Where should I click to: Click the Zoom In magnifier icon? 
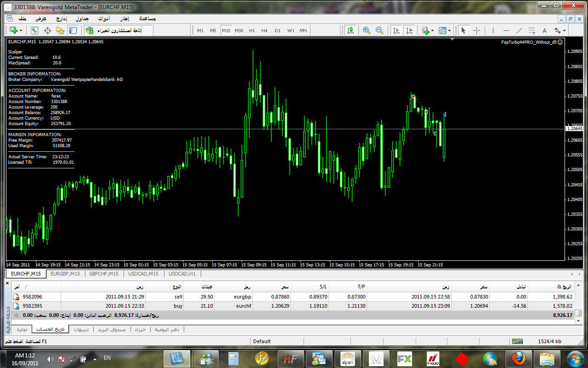coord(367,30)
